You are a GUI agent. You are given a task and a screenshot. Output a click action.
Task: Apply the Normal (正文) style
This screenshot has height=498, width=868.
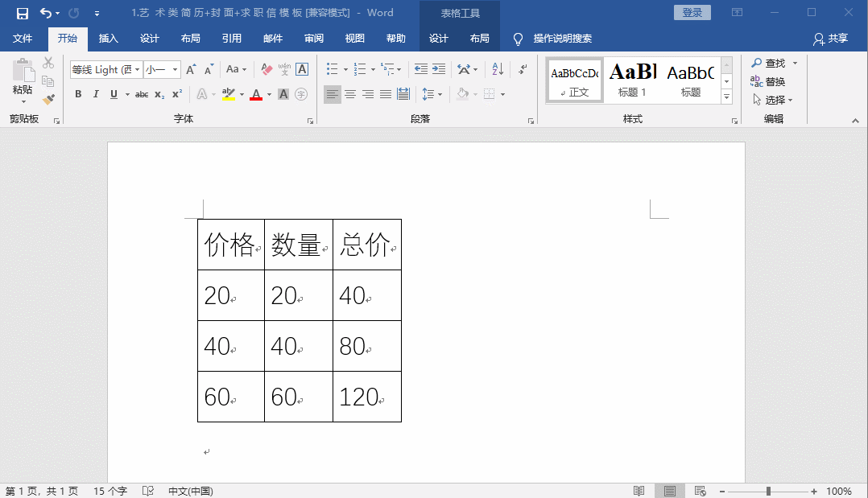[x=575, y=80]
